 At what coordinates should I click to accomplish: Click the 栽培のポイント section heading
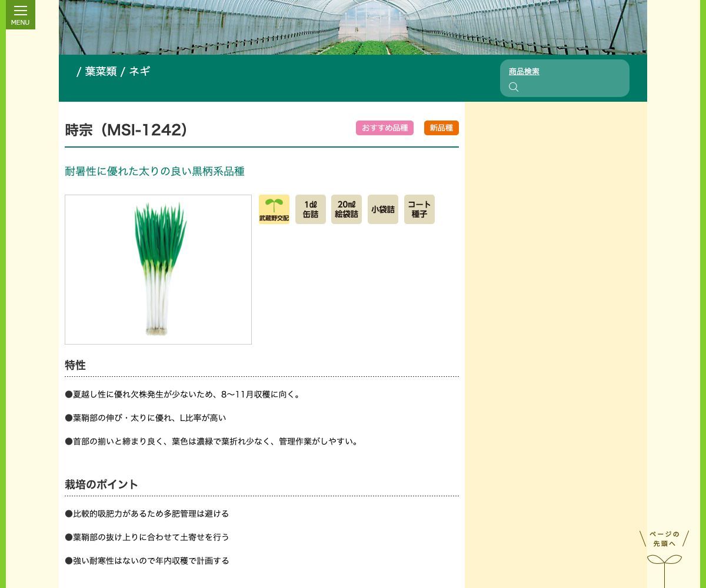click(101, 485)
